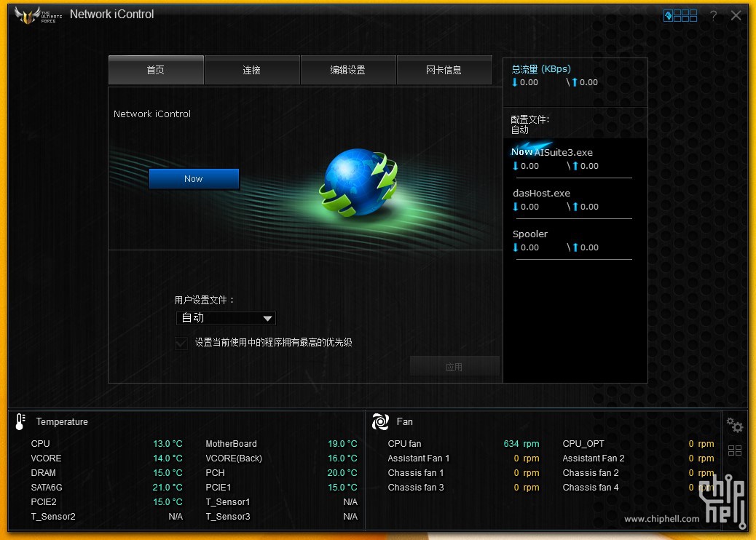Open the gear settings icon
756x540 pixels.
click(735, 425)
